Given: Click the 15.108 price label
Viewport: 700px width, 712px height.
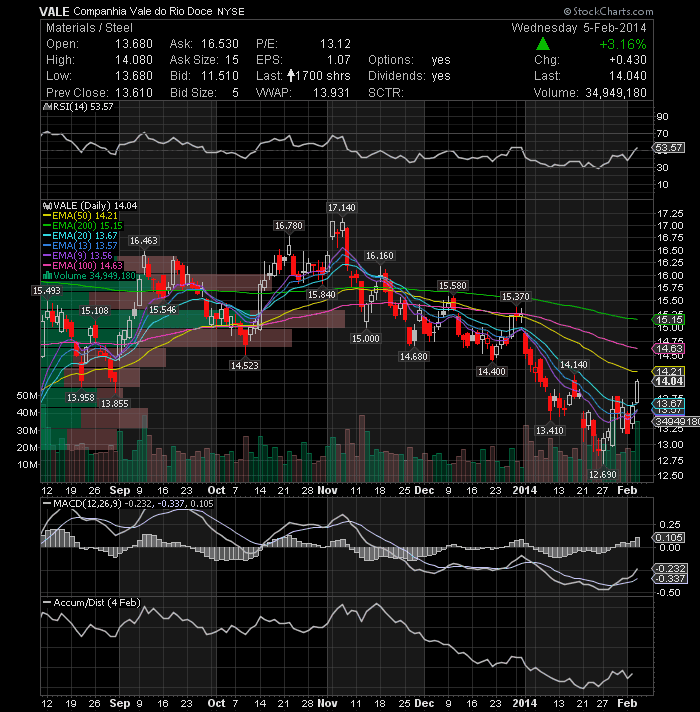Looking at the screenshot, I should tap(95, 311).
